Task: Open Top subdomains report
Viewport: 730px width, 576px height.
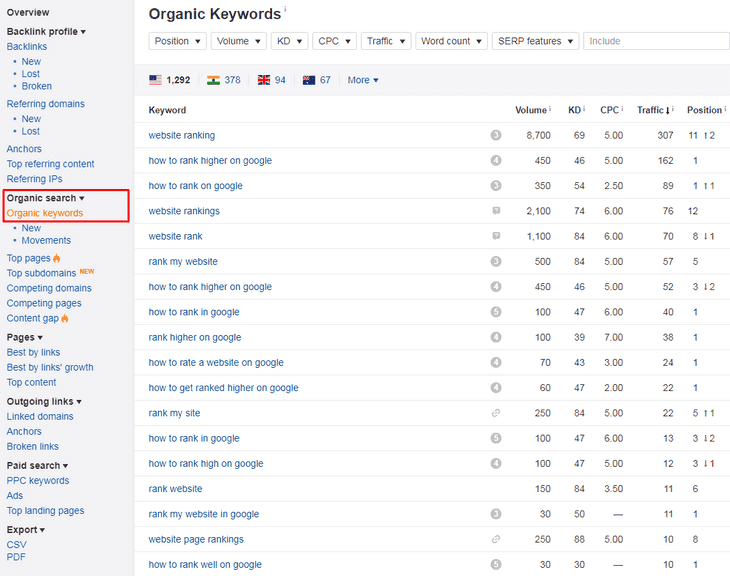Action: 41,273
